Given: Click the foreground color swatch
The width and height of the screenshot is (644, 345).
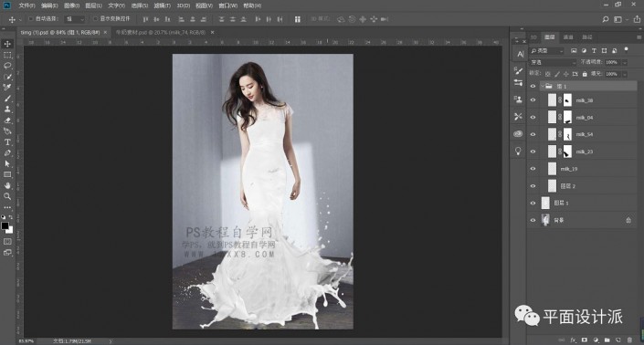Looking at the screenshot, I should click(x=5, y=225).
